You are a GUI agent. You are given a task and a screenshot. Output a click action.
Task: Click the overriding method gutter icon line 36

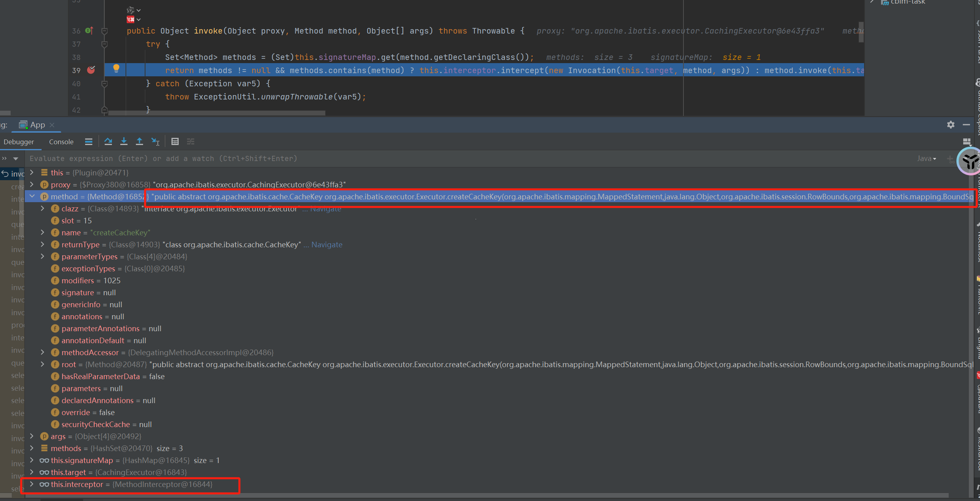89,31
